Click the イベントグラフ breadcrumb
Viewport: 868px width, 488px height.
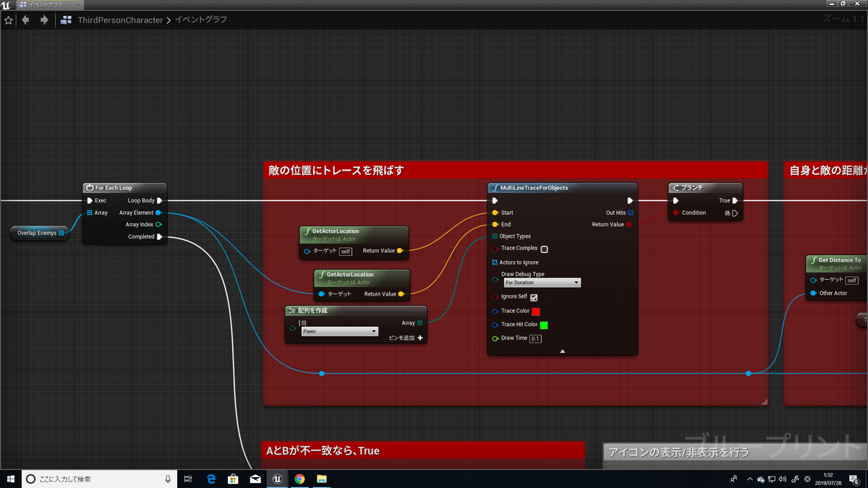[x=200, y=20]
